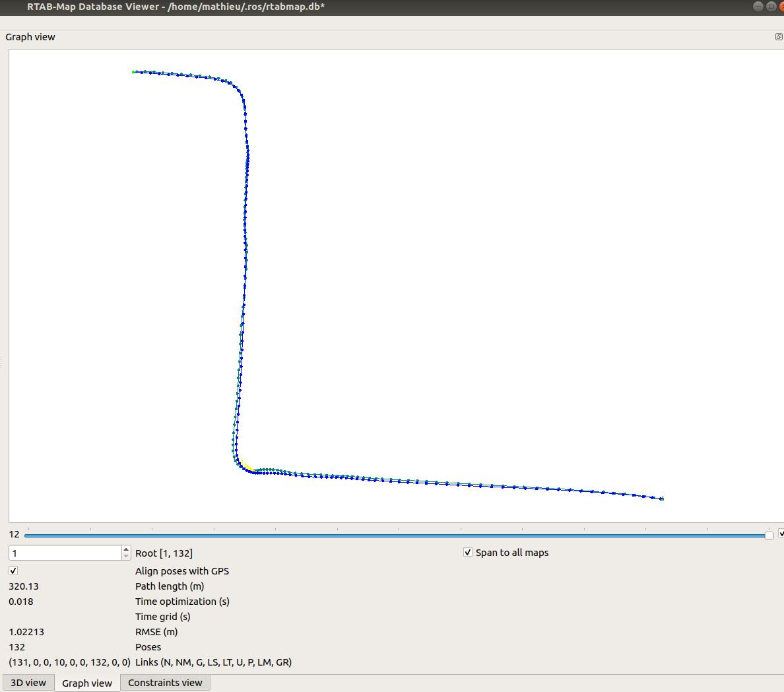Increment the Root node spinbox
Viewport: 784px width, 692px height.
point(126,549)
